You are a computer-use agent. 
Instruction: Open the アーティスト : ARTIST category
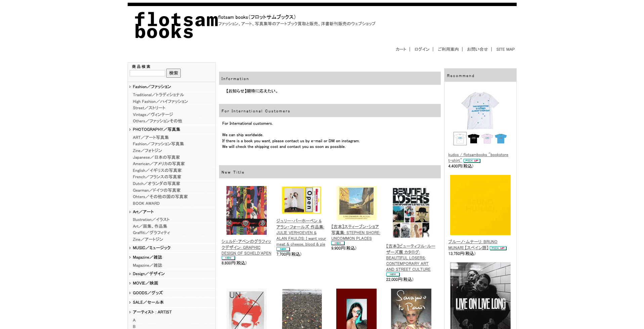point(152,312)
